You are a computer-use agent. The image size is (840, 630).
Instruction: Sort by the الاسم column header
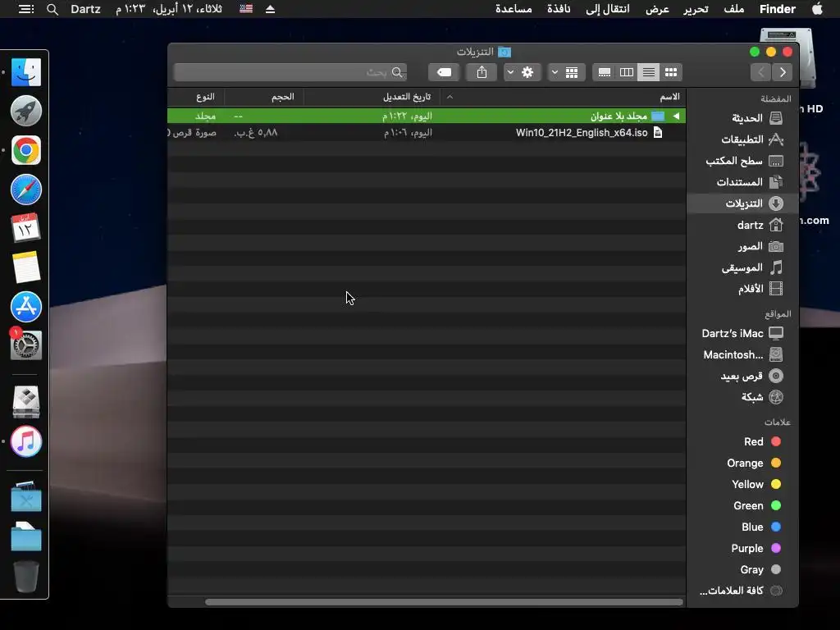(x=669, y=97)
